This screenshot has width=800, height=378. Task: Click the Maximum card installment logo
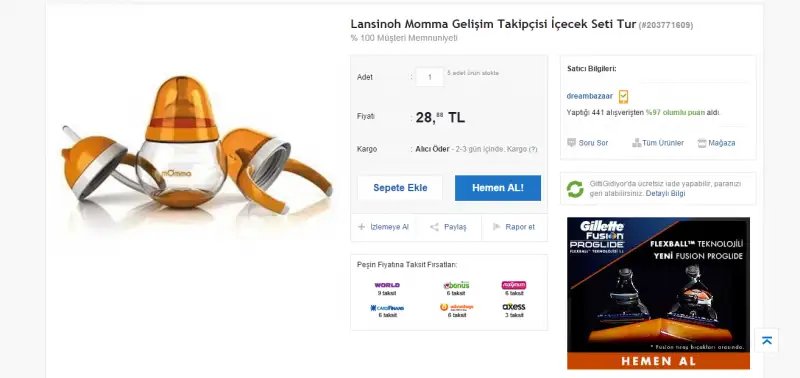point(514,285)
